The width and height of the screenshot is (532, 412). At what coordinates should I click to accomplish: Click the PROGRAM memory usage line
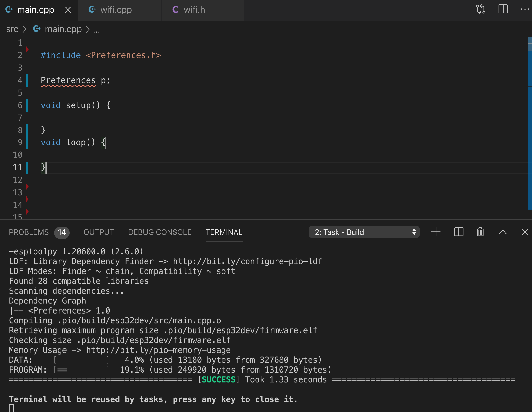(x=170, y=370)
